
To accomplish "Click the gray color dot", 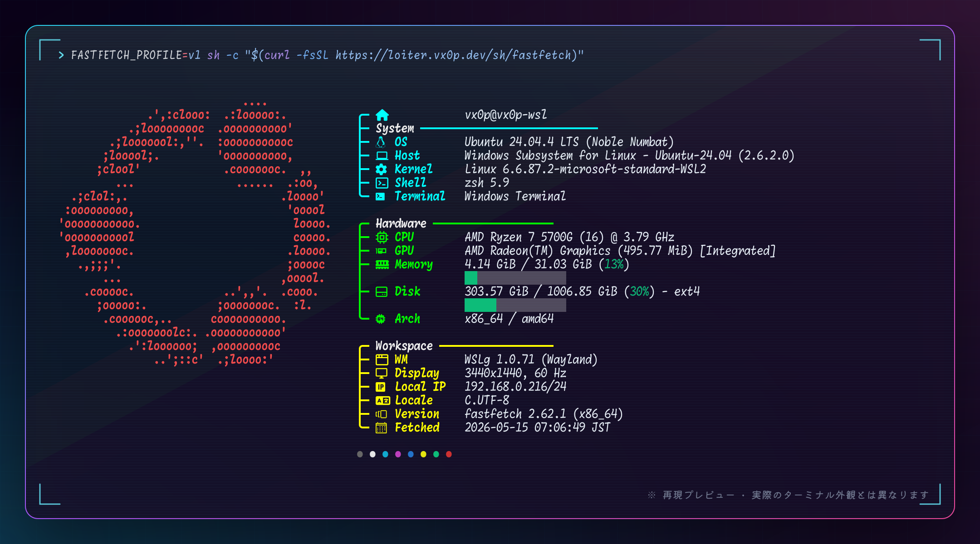I will pos(360,454).
